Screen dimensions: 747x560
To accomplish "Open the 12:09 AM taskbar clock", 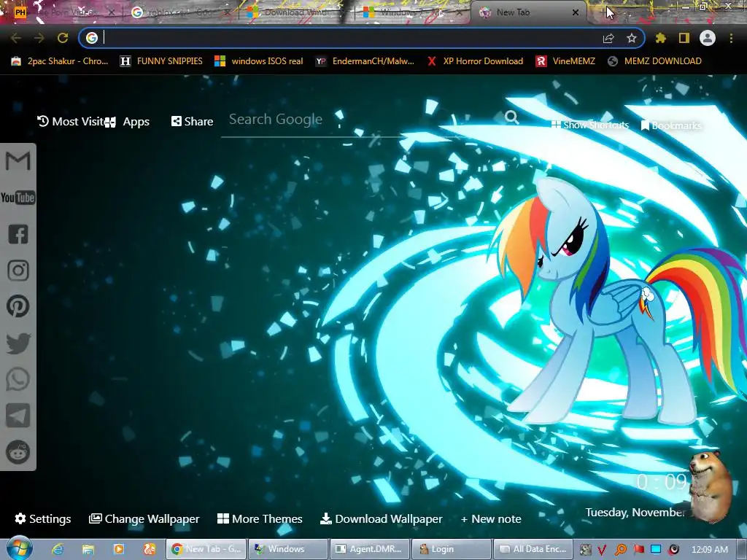I will pyautogui.click(x=709, y=550).
